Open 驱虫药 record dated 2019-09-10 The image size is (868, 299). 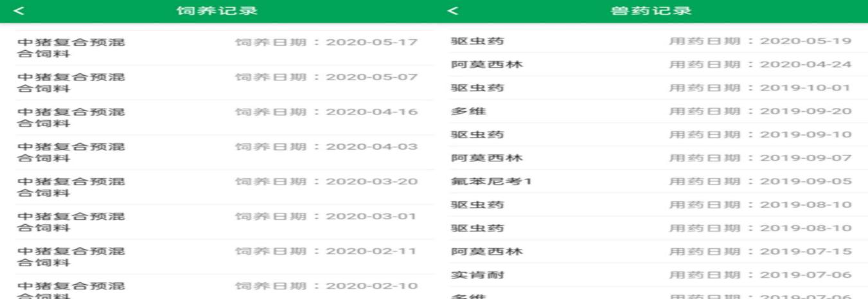click(651, 134)
